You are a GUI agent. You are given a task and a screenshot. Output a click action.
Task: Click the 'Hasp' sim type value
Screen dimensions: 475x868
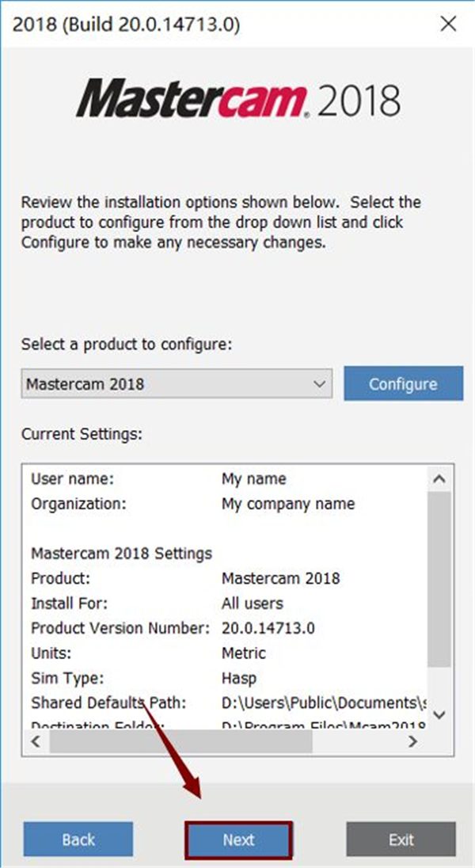click(238, 678)
